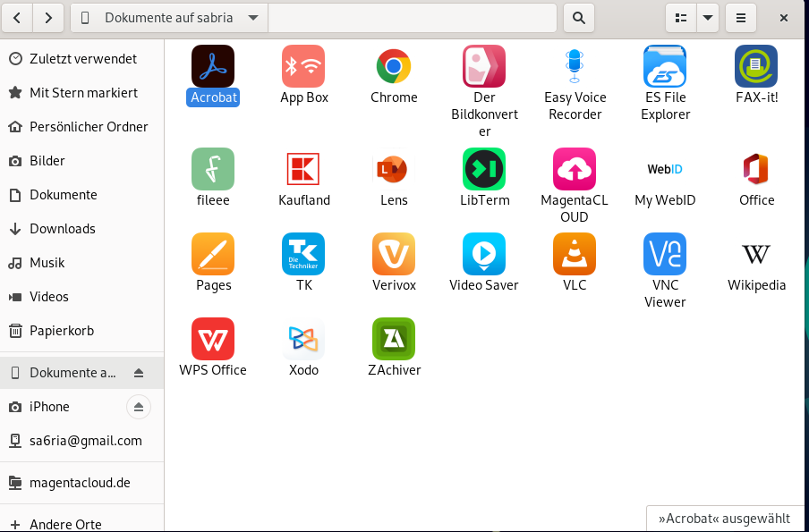
Task: Select the MagentaCLOUD folder icon
Action: tap(575, 169)
